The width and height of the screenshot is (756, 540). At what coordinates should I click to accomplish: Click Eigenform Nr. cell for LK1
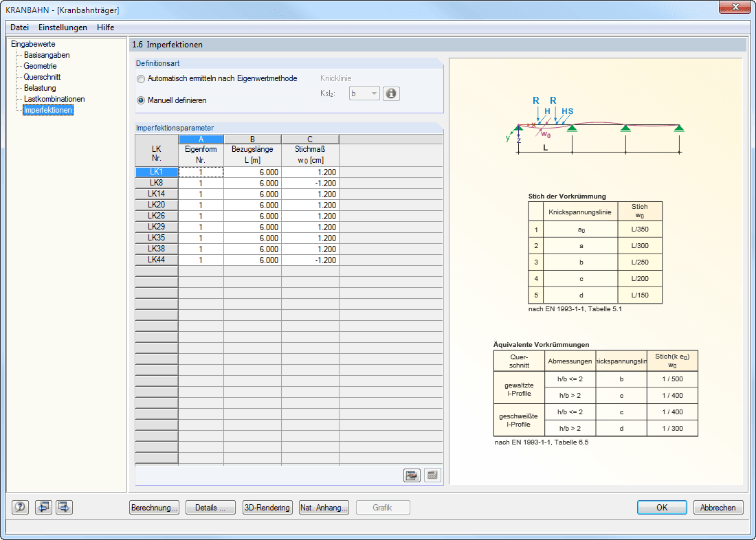[x=201, y=172]
